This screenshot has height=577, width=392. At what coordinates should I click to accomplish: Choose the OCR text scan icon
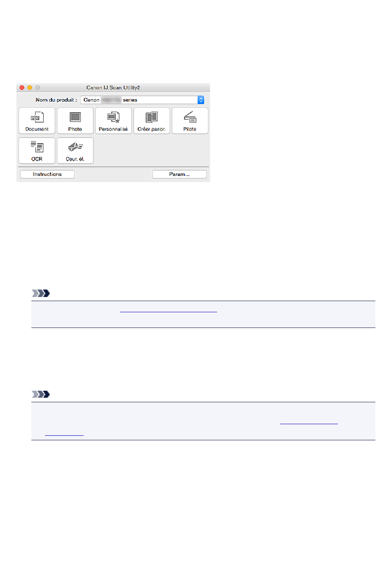tap(37, 150)
